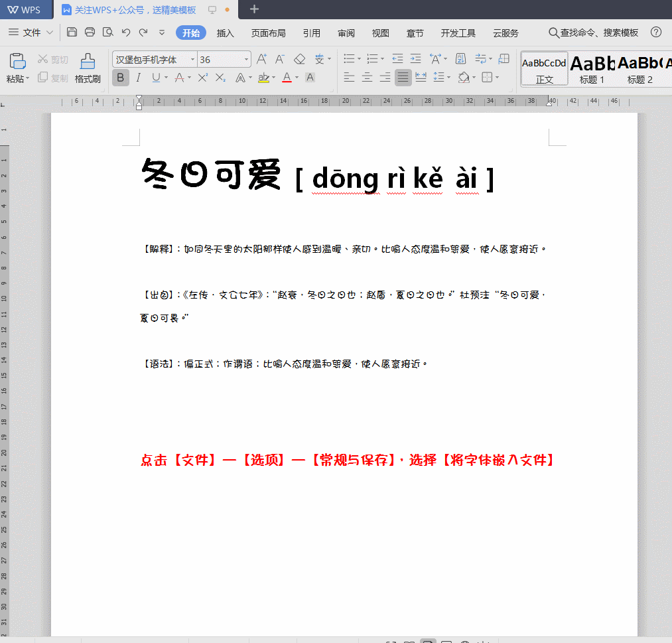Apply the 标题 1 style

pyautogui.click(x=592, y=69)
